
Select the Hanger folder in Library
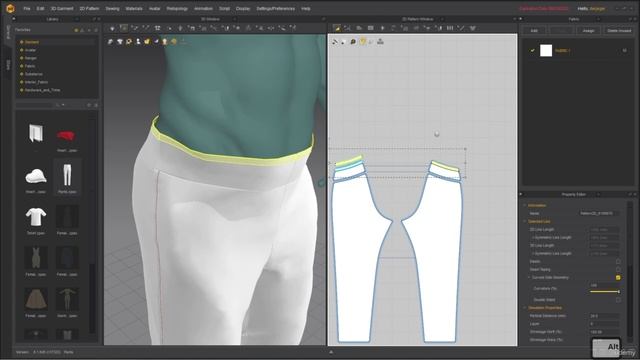click(31, 58)
